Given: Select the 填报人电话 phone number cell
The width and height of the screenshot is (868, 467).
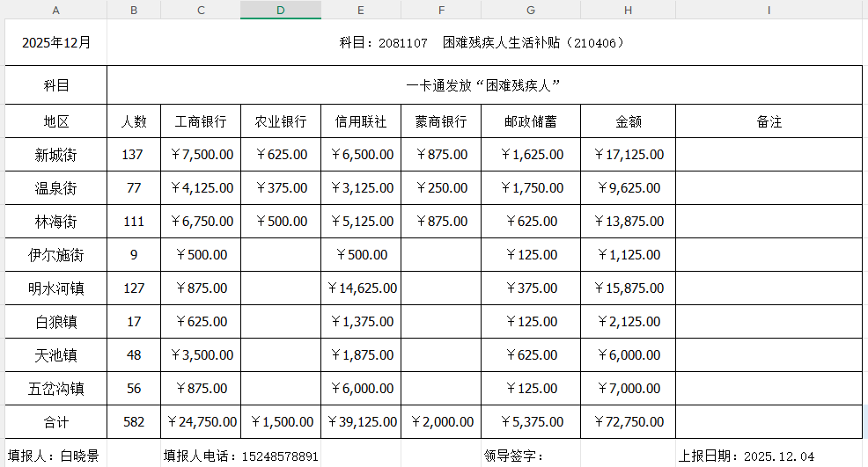Looking at the screenshot, I should 240,456.
